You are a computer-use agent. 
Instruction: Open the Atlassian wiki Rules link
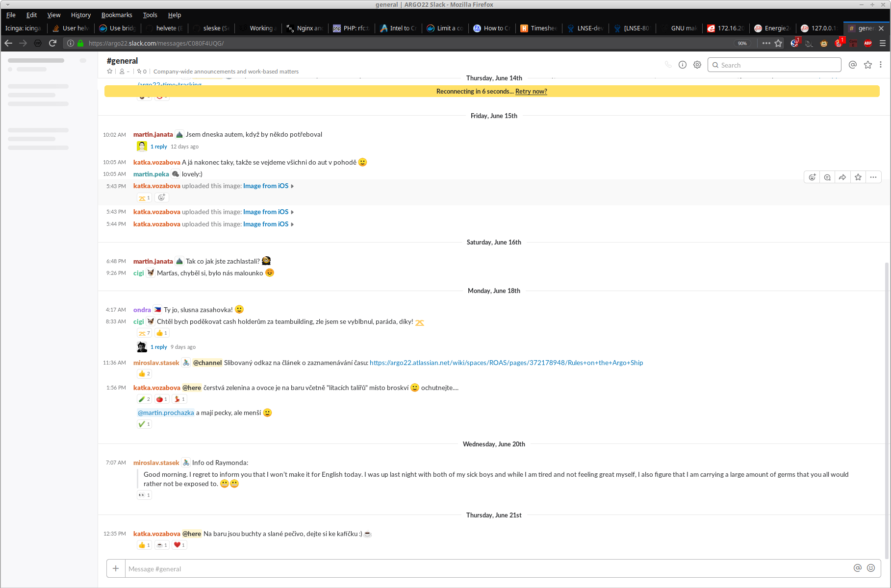pos(506,363)
